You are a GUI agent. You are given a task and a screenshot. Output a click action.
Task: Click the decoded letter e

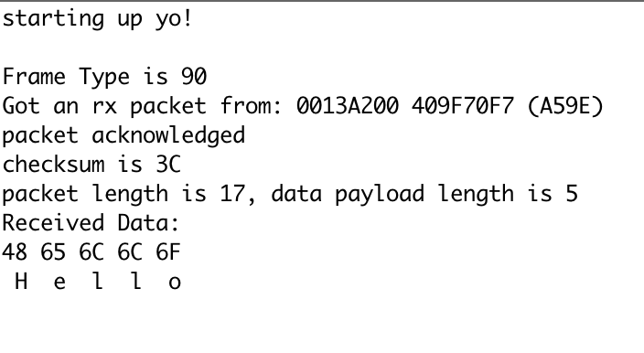coord(59,283)
